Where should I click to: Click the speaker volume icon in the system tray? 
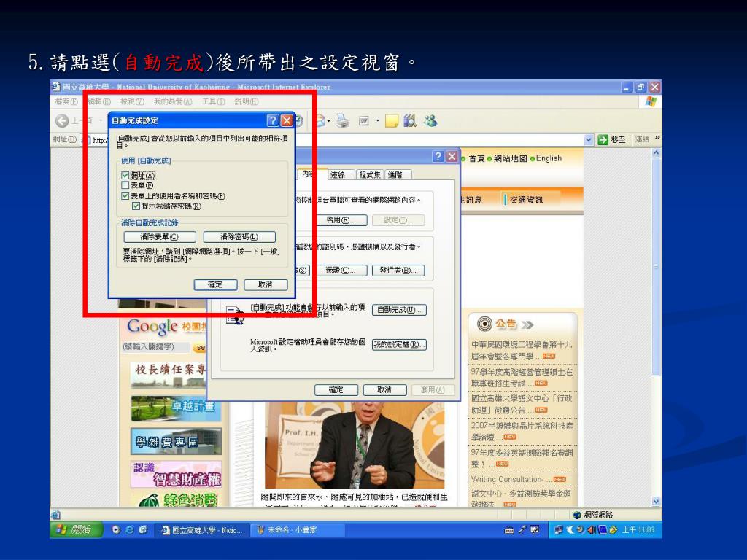click(591, 529)
